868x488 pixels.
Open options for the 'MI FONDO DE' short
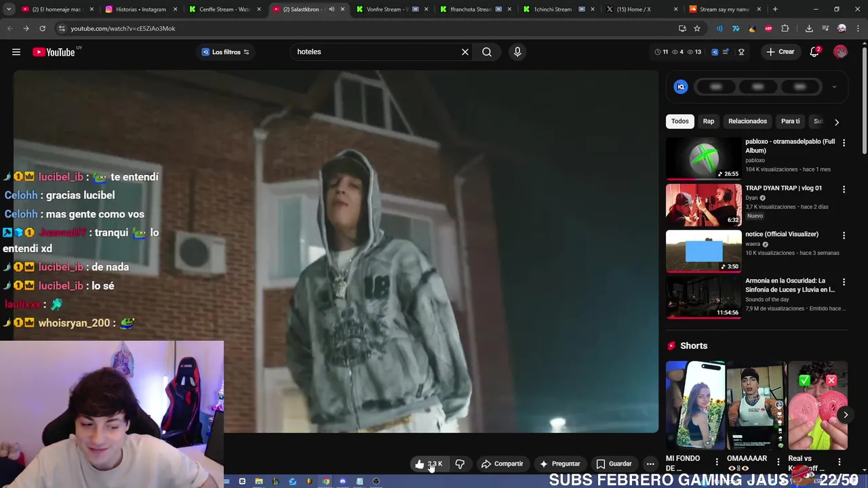[x=717, y=462]
